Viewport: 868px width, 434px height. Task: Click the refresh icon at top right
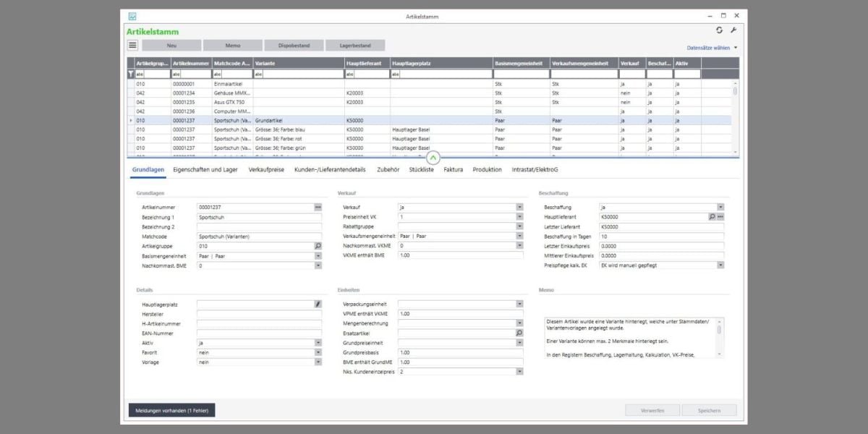pos(719,30)
